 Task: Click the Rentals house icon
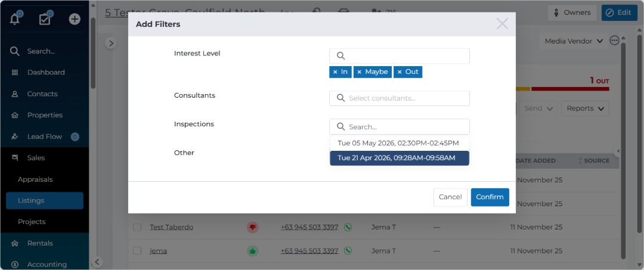pos(15,243)
